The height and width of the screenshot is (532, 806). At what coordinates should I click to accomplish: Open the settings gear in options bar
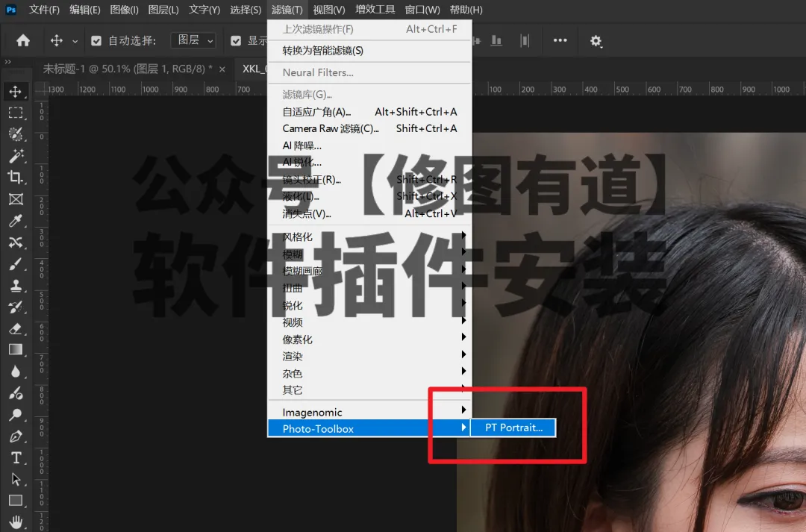click(x=596, y=41)
